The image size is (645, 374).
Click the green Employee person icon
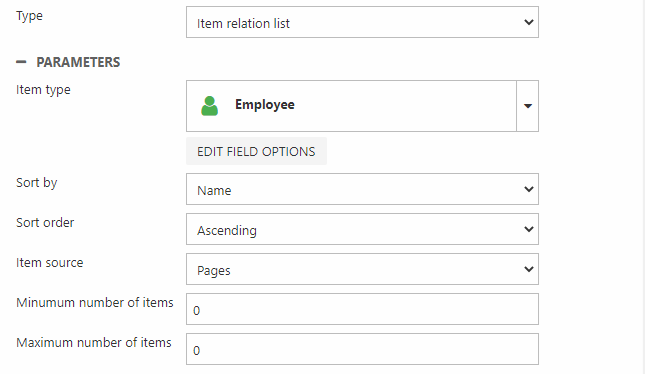(x=209, y=106)
